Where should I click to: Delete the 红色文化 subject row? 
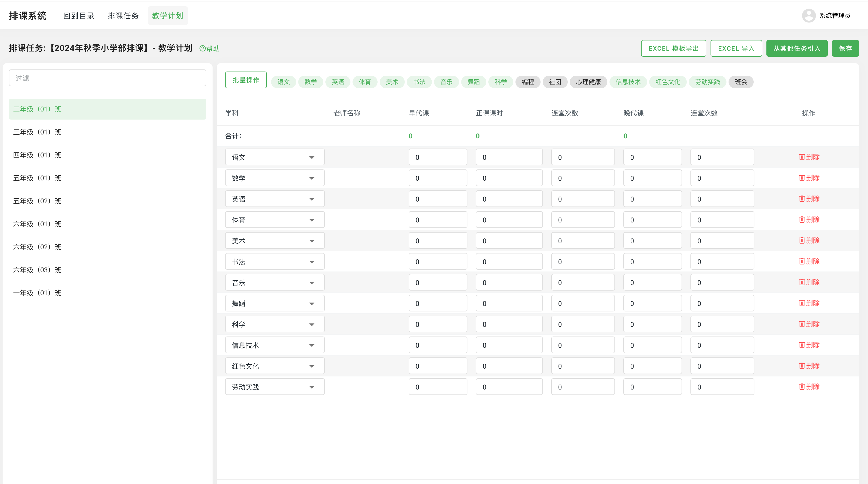click(x=809, y=366)
